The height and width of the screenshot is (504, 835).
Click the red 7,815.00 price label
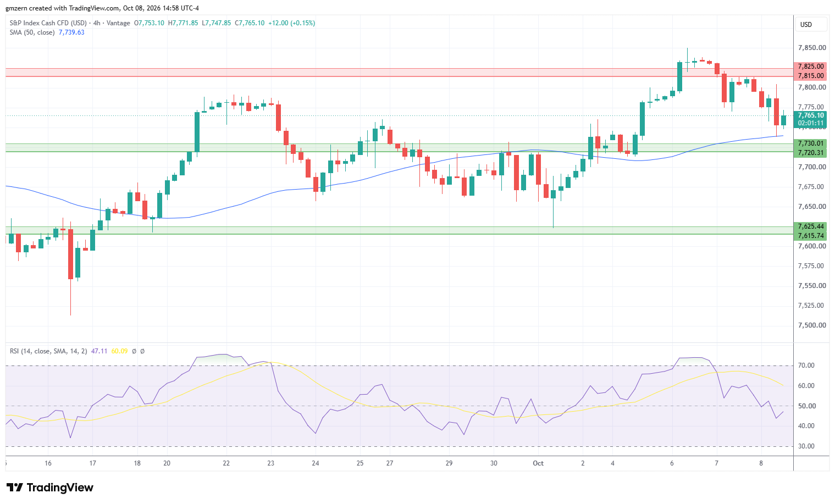(x=810, y=76)
